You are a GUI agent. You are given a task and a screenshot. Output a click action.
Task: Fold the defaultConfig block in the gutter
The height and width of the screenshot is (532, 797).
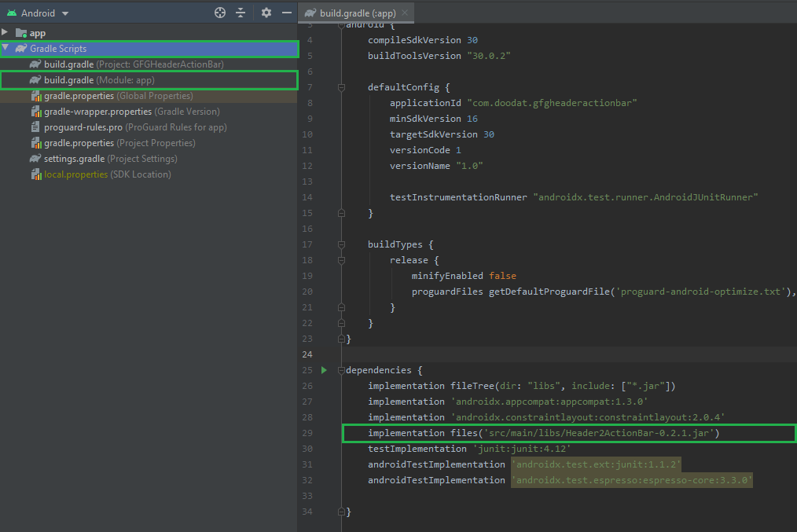tap(341, 87)
